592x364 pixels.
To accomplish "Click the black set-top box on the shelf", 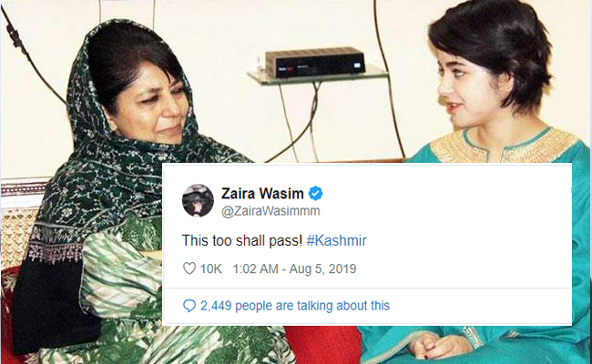I will click(315, 62).
